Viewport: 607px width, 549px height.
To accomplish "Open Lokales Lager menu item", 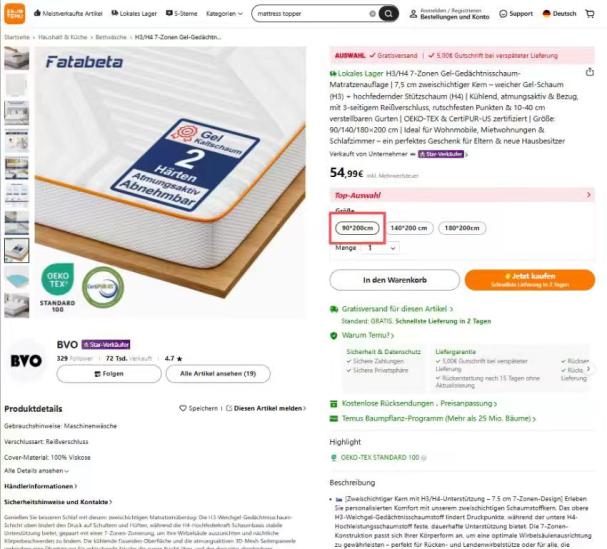I will [134, 14].
